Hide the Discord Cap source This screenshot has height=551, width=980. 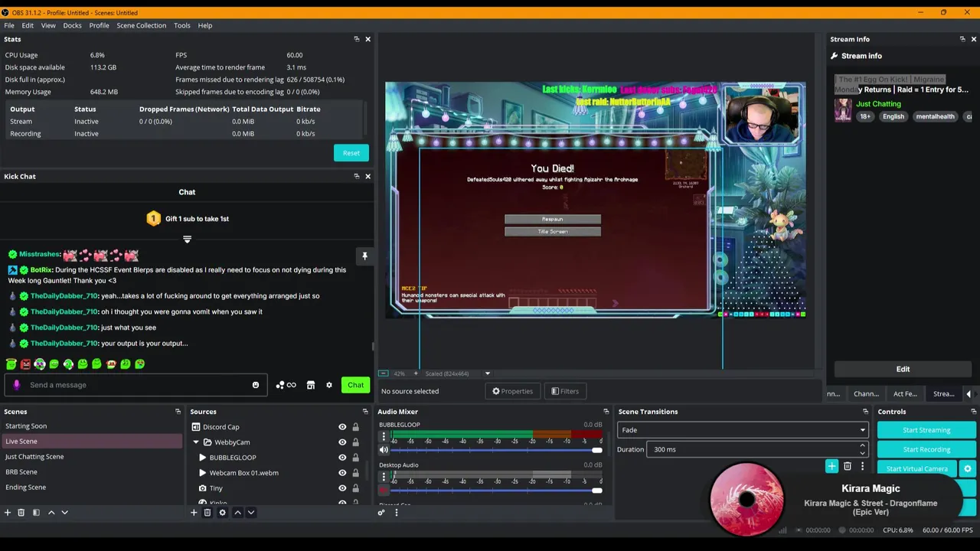click(x=342, y=427)
